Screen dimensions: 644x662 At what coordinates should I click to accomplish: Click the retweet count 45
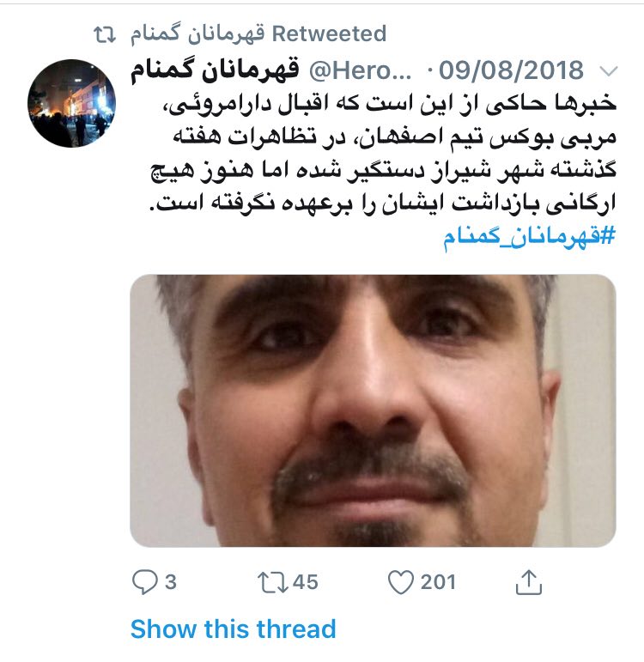point(306,582)
